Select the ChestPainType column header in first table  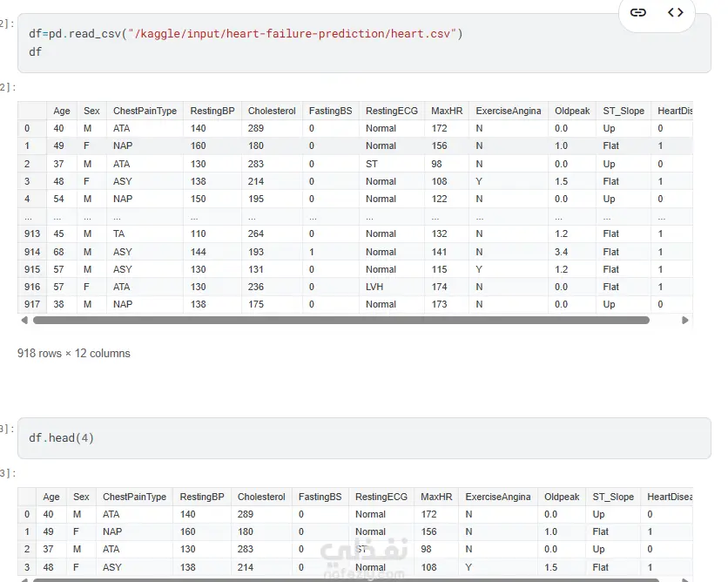(x=145, y=111)
